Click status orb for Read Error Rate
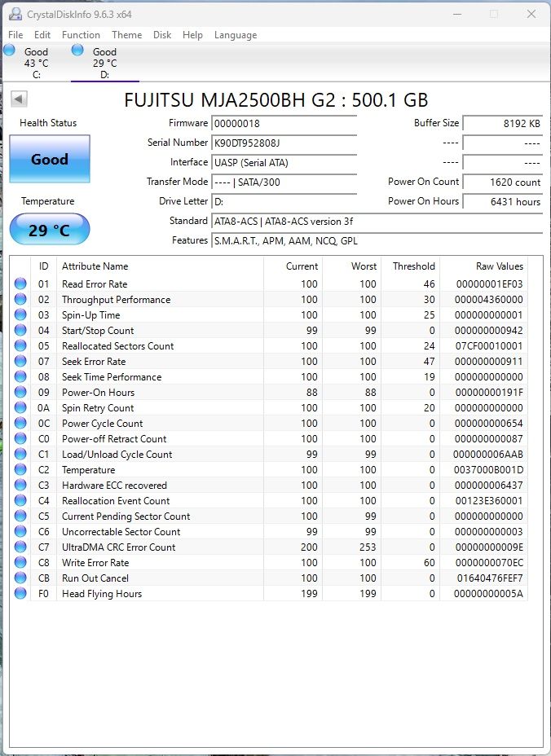551x756 pixels. point(20,283)
